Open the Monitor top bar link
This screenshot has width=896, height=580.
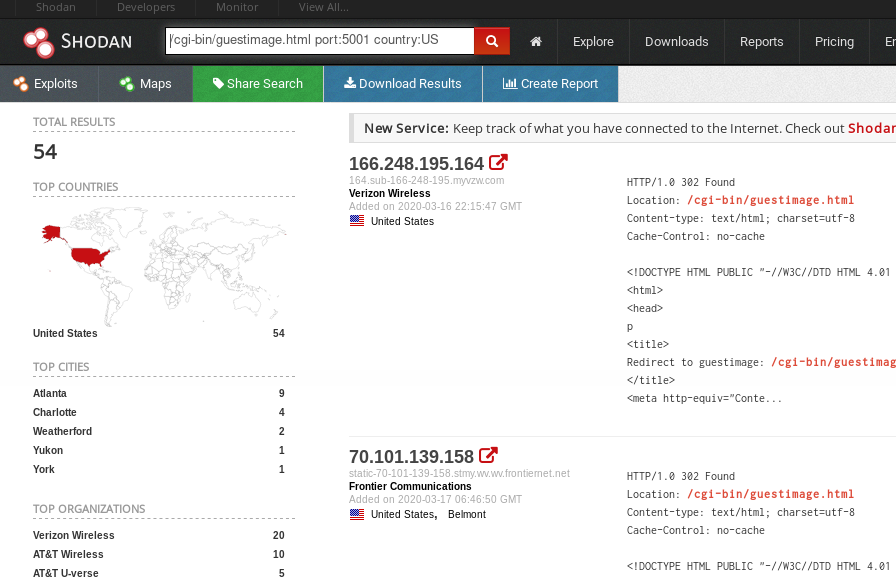click(x=237, y=7)
